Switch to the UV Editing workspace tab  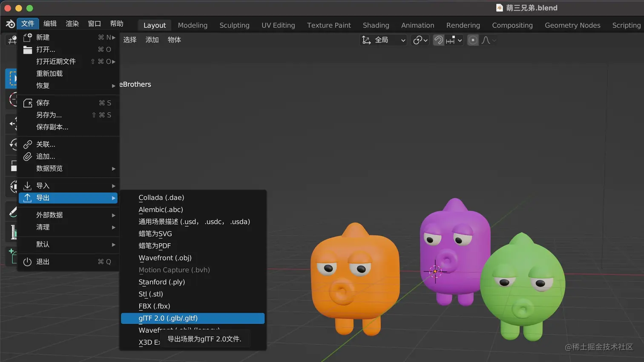pyautogui.click(x=278, y=26)
